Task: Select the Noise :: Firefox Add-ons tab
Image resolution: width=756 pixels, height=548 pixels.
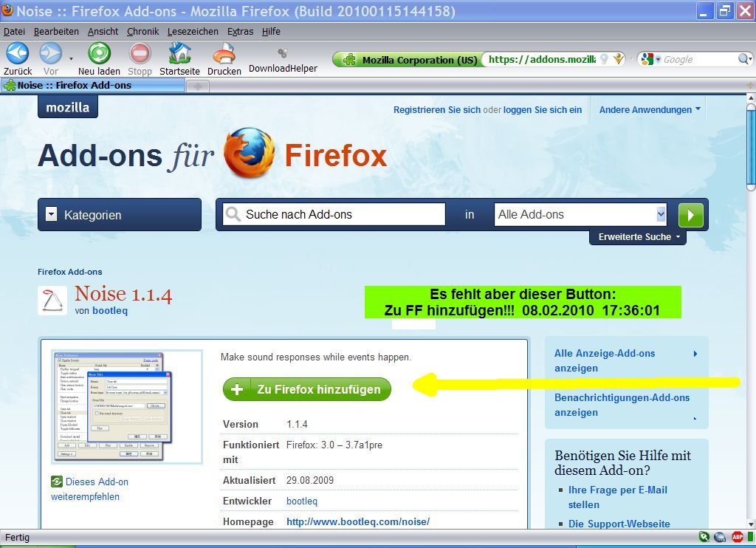Action: point(92,86)
